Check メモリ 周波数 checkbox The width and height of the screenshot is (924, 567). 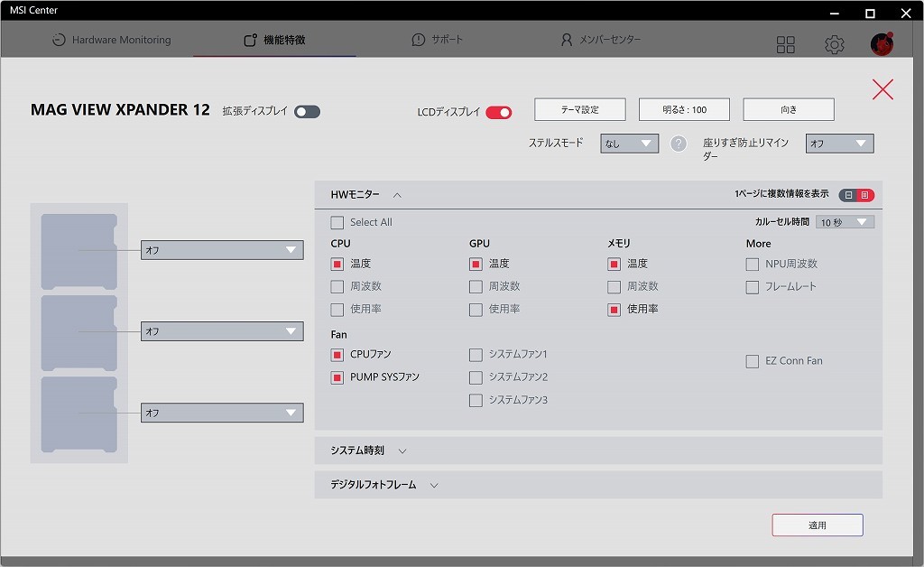click(614, 287)
